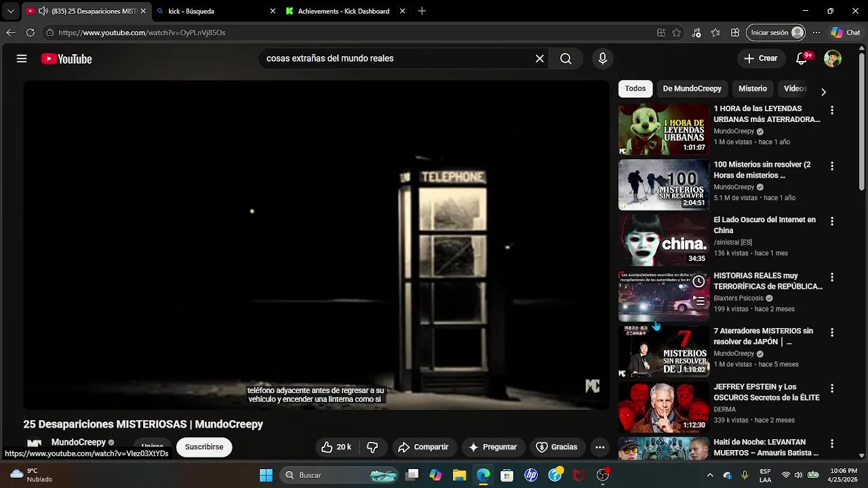Open the tab search dropdown arrow
This screenshot has width=868, height=488.
(x=10, y=11)
